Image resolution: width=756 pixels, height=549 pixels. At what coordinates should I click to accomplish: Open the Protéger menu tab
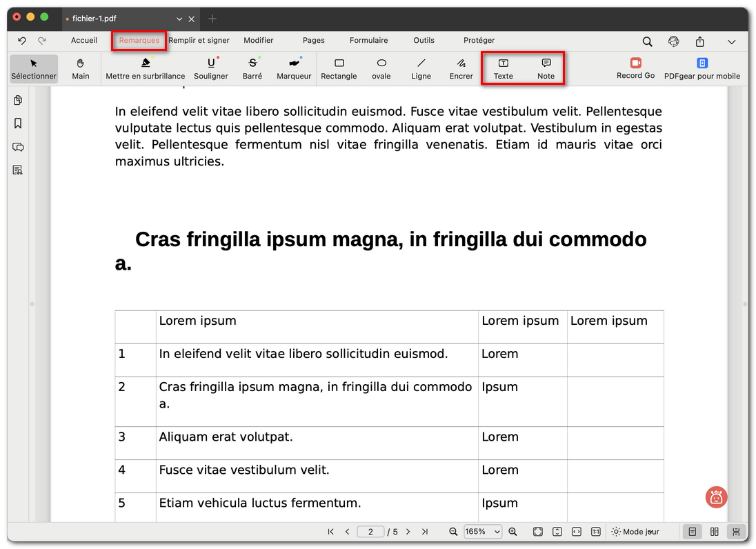(479, 40)
